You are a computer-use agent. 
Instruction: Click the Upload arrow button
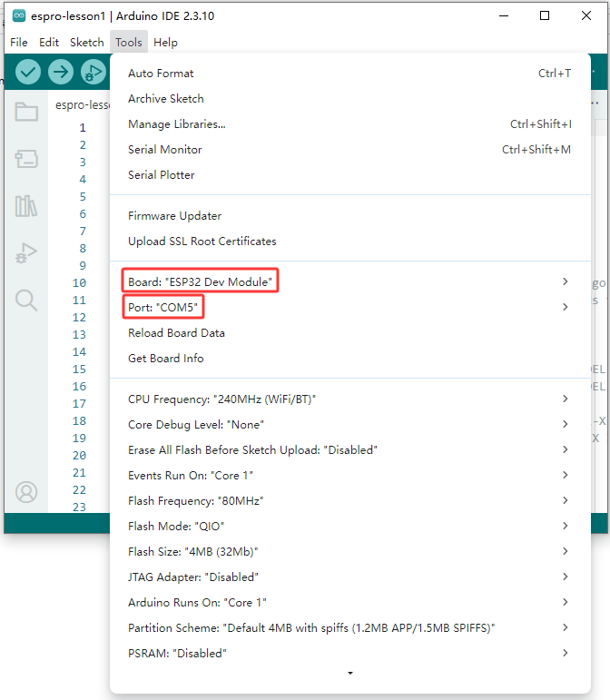pyautogui.click(x=61, y=72)
